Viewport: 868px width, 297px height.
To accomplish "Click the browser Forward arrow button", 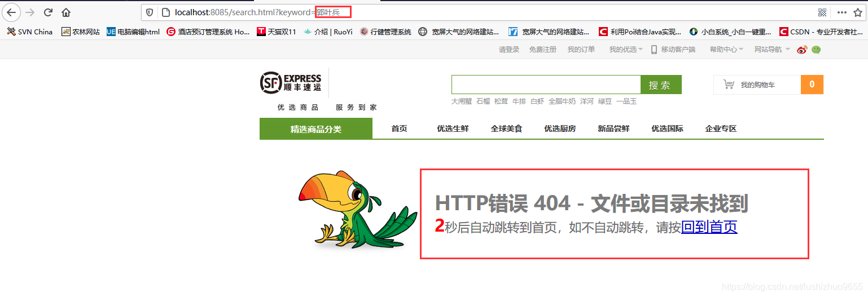I will (30, 12).
